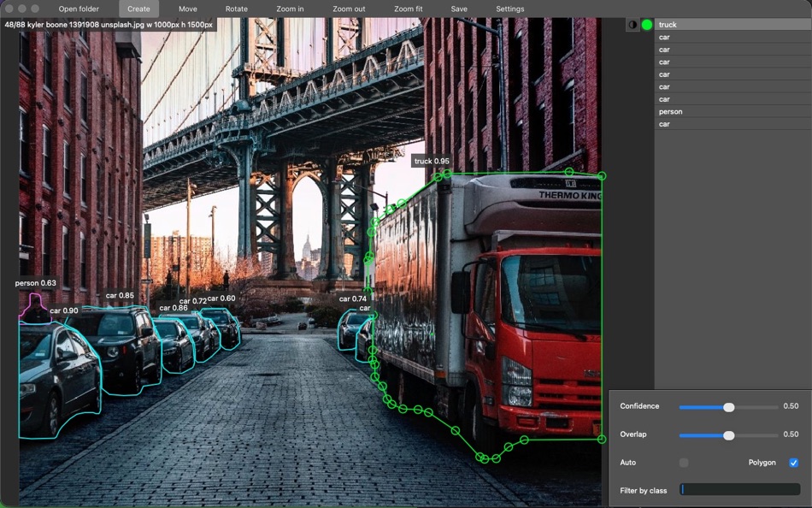This screenshot has height=508, width=812.
Task: Activate the Create tool
Action: click(x=138, y=9)
